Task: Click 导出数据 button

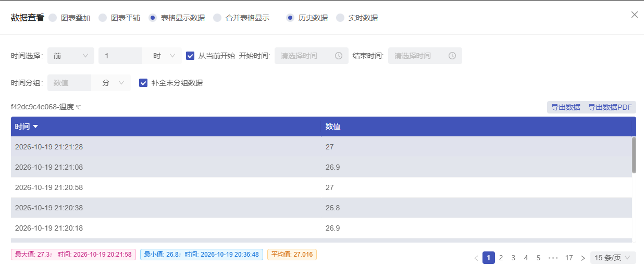Action: 566,107
